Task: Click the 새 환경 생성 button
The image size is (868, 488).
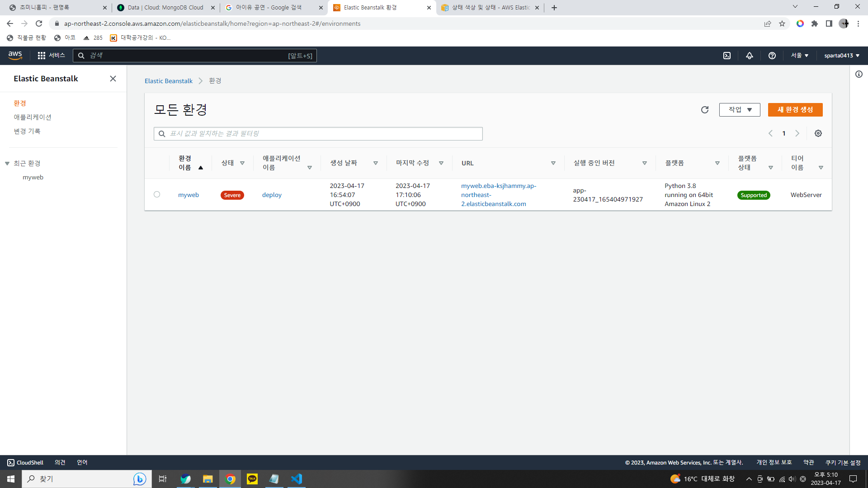Action: [x=795, y=110]
